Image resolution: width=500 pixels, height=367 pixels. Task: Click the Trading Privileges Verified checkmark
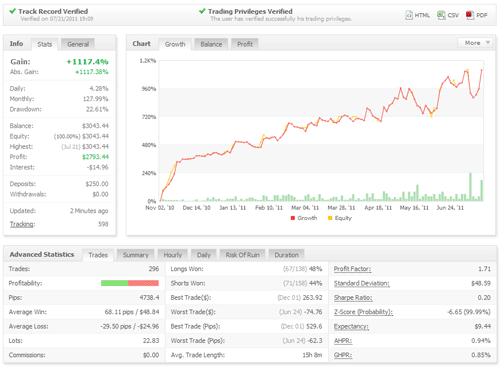click(202, 11)
